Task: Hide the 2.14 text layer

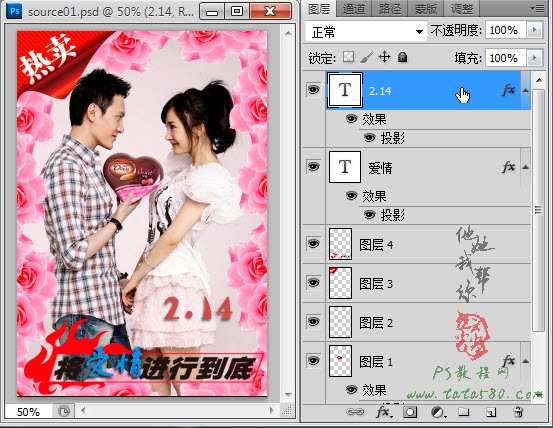Action: pos(313,90)
